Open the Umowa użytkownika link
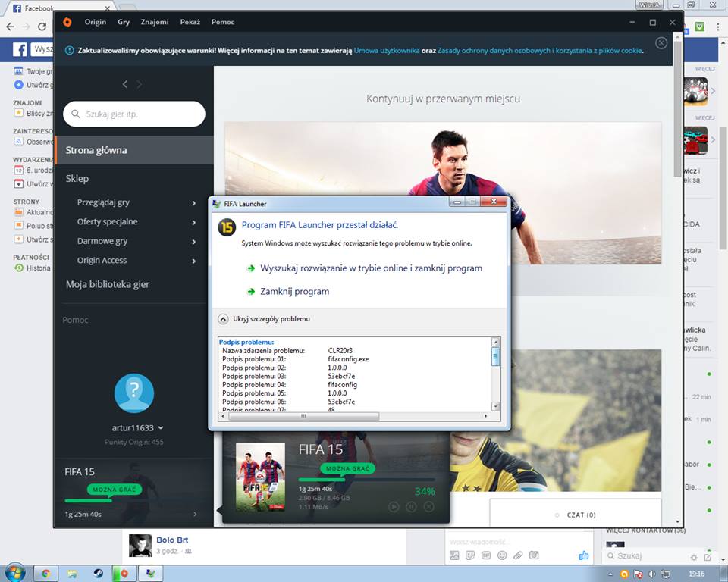The height and width of the screenshot is (582, 728). tap(387, 51)
